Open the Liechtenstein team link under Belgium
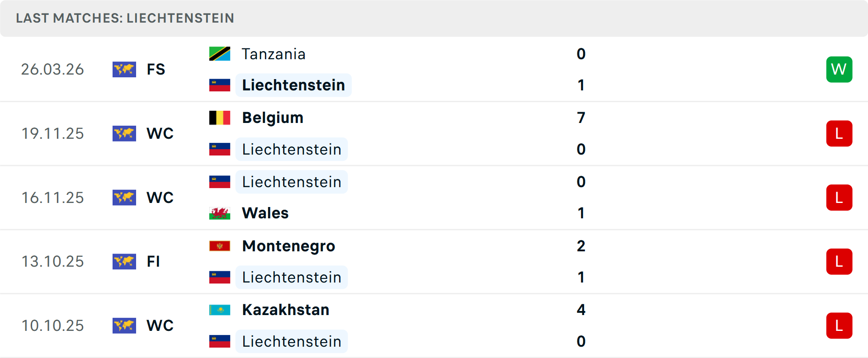The image size is (868, 358). 292,149
